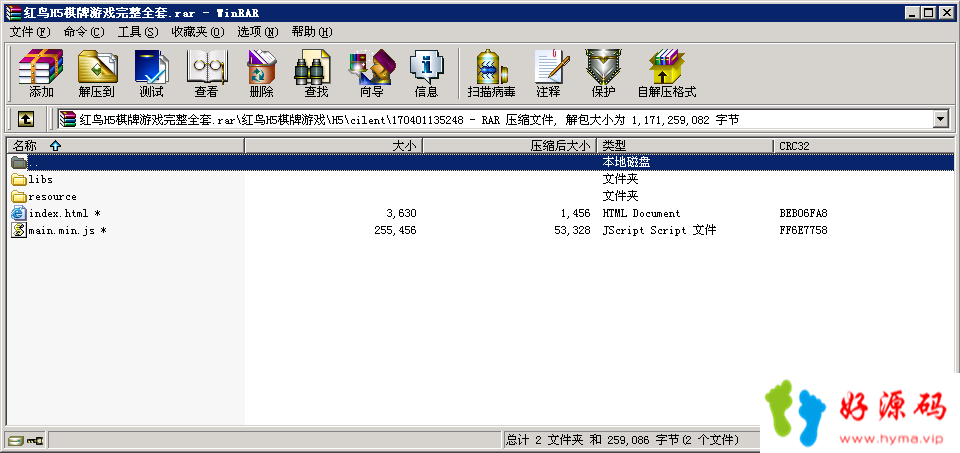Click type text HTML Document
960x453 pixels.
641,213
